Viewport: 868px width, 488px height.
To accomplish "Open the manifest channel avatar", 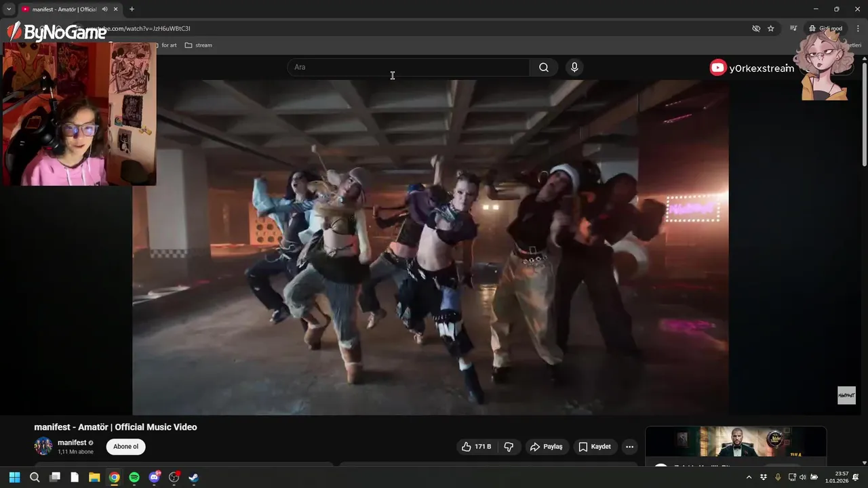I will (43, 446).
